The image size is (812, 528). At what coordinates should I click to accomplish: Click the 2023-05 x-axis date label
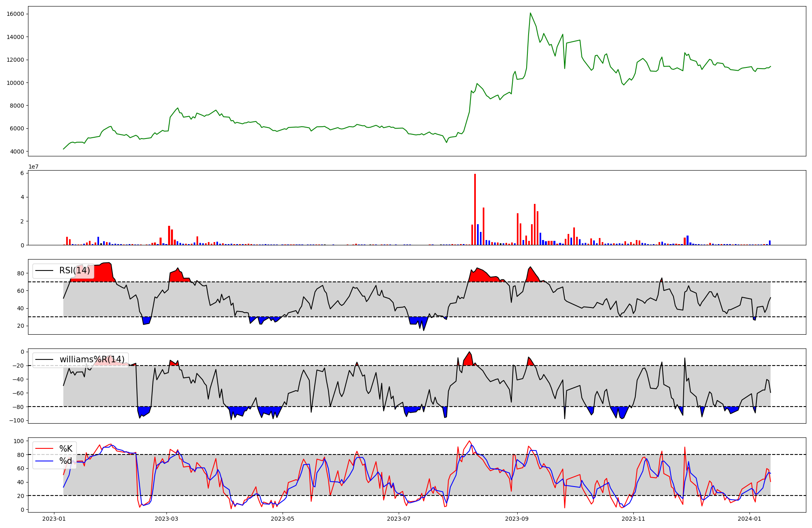(x=283, y=519)
